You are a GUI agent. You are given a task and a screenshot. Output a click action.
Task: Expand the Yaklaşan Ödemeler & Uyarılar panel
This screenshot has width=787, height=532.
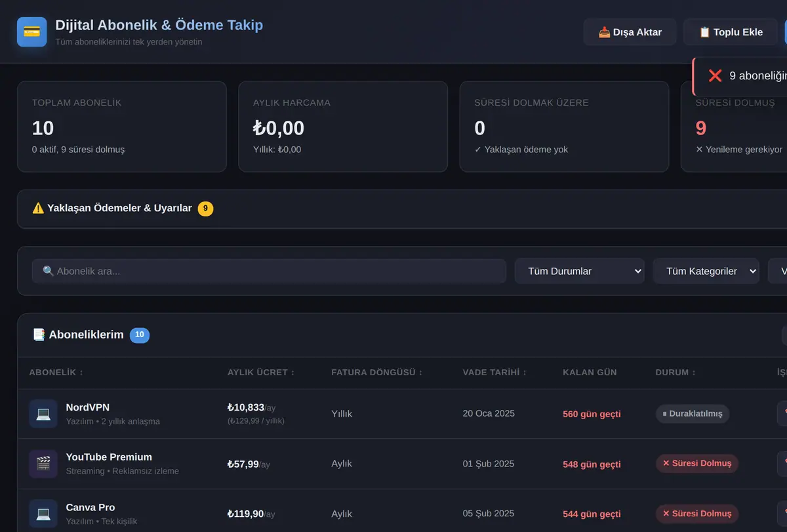point(402,209)
